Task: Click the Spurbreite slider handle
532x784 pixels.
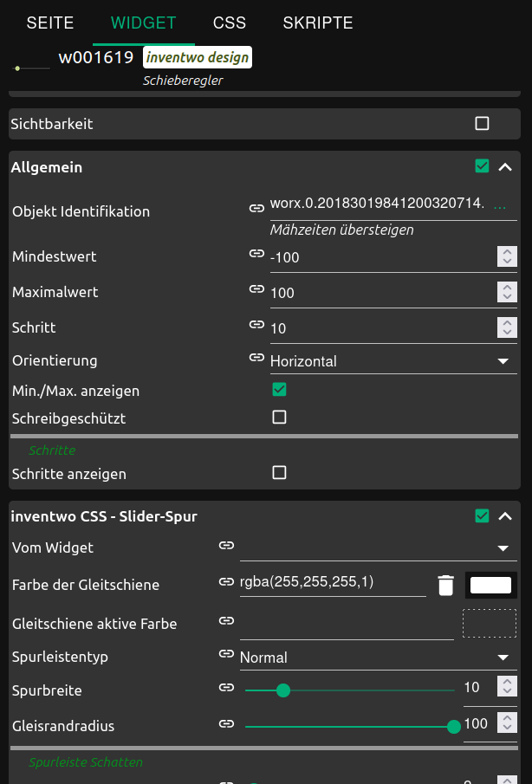Action: (x=283, y=690)
